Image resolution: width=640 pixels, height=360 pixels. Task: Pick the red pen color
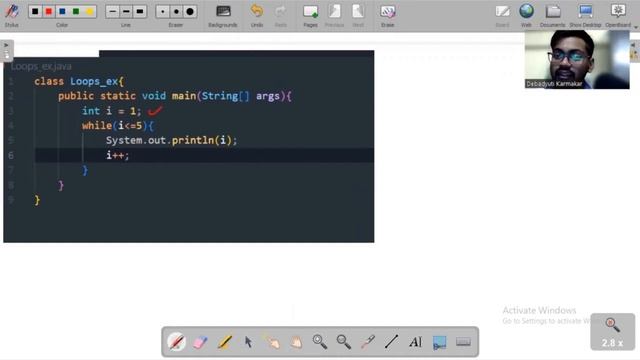(x=49, y=11)
